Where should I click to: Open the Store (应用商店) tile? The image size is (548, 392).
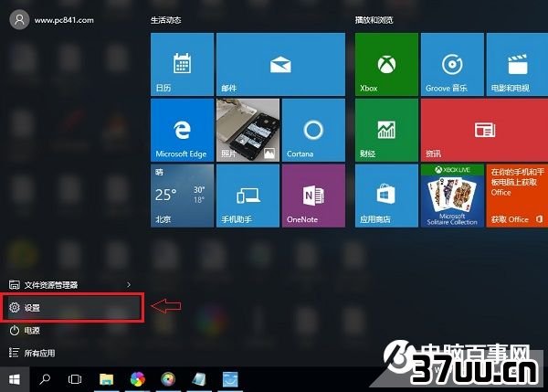pyautogui.click(x=386, y=196)
